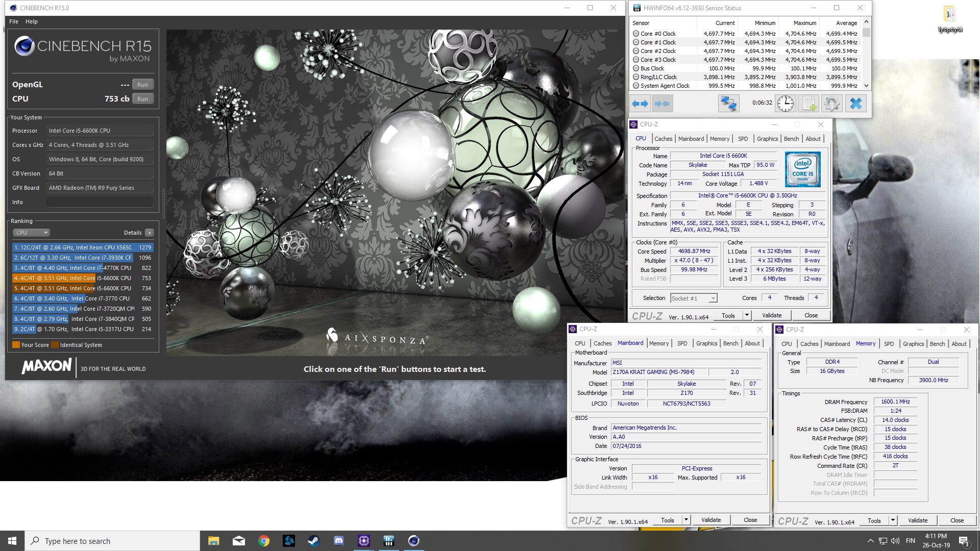Screen dimensions: 980x551
Task: Select ranking row i7-4770K with score 822
Action: point(83,268)
